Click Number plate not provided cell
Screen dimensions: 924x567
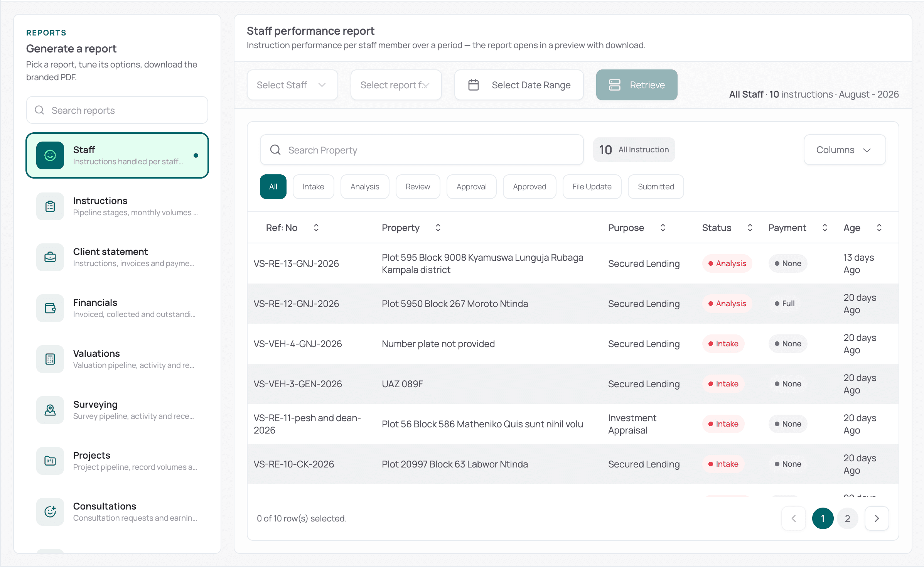(438, 344)
